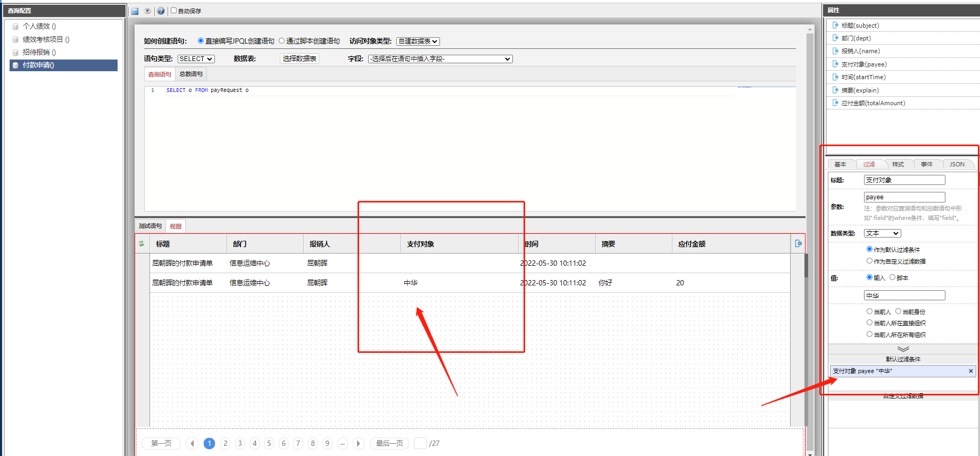
Task: Go to page 9
Action: (327, 443)
